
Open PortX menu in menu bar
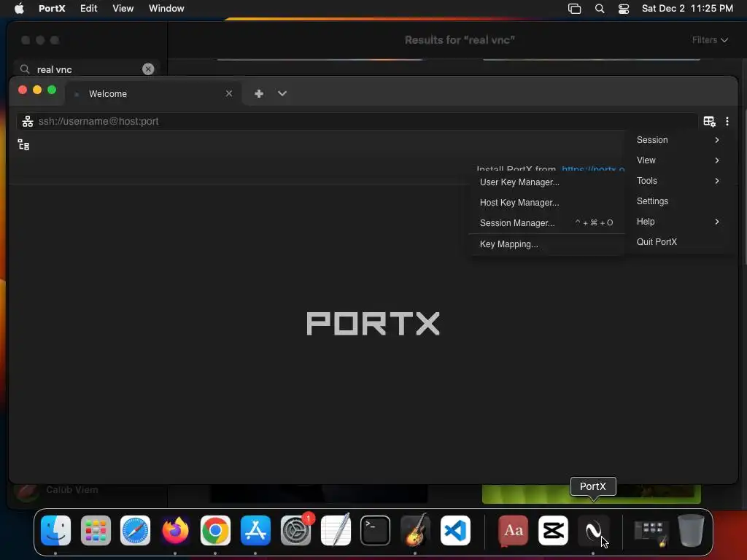52,9
